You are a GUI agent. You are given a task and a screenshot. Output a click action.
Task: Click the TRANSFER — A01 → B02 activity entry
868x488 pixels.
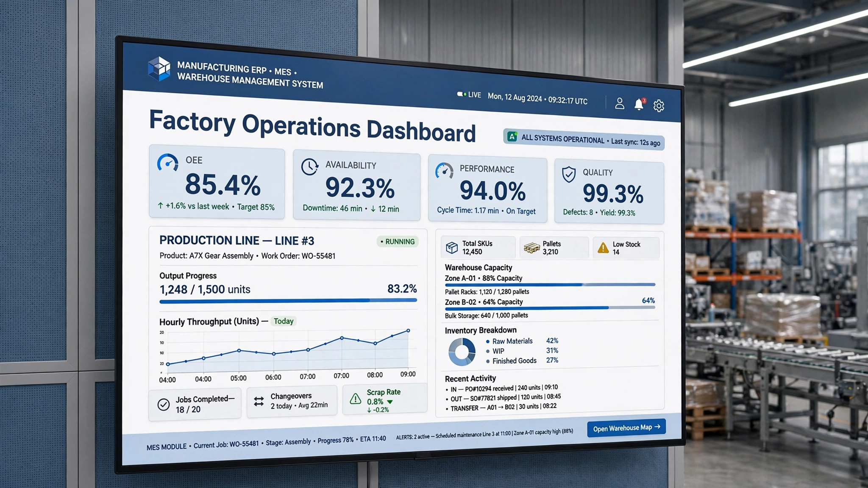point(501,407)
